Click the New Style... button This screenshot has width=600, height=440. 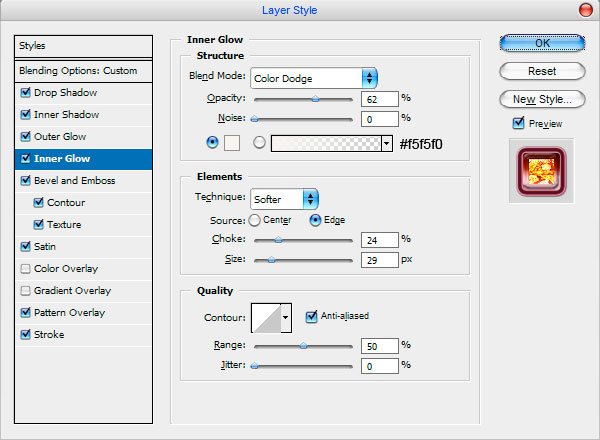point(542,99)
